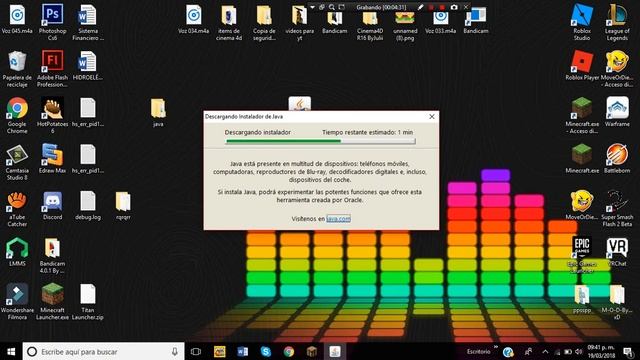This screenshot has height=360, width=640.
Task: Take screenshot with Bandicam camera icon
Action: (453, 7)
